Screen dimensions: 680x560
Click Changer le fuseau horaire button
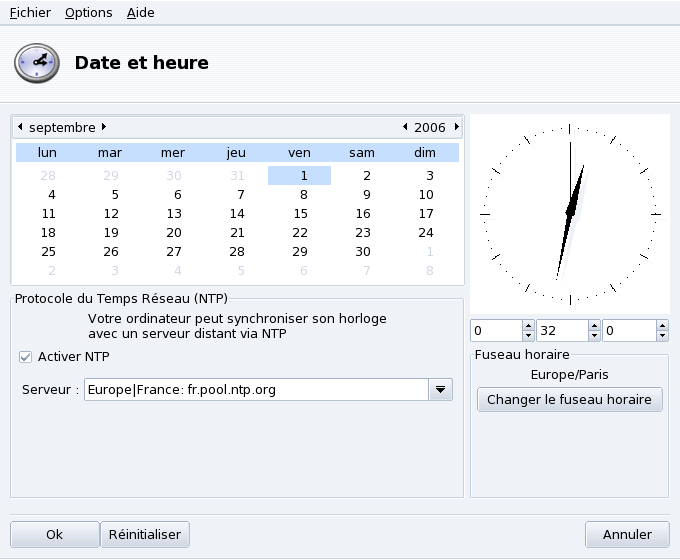tap(569, 400)
